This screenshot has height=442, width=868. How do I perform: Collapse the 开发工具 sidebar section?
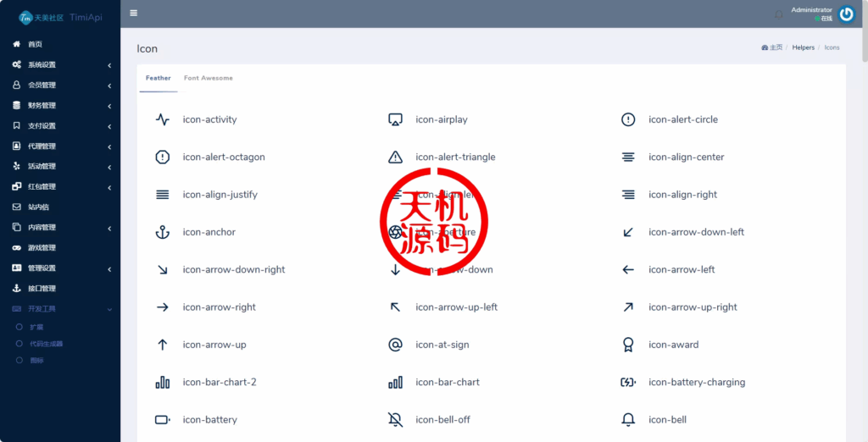pos(59,308)
